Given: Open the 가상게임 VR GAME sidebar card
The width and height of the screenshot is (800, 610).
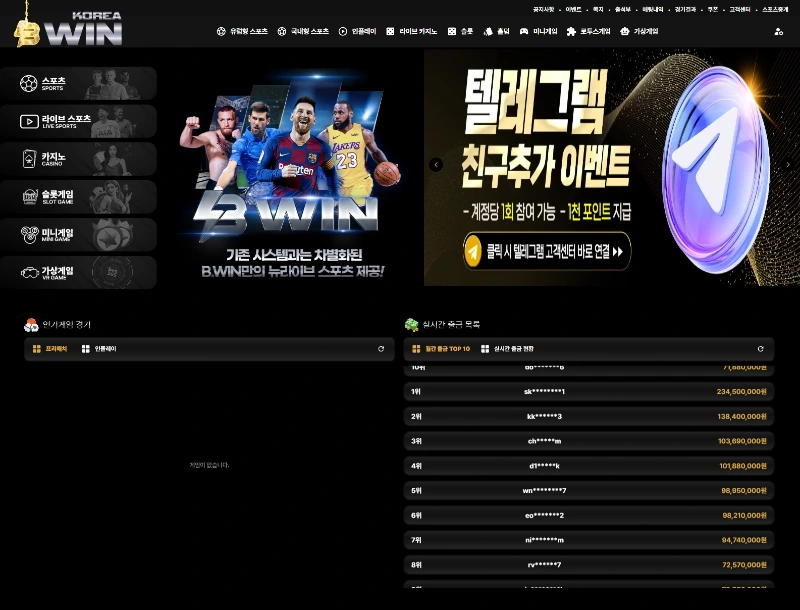Looking at the screenshot, I should 78,272.
